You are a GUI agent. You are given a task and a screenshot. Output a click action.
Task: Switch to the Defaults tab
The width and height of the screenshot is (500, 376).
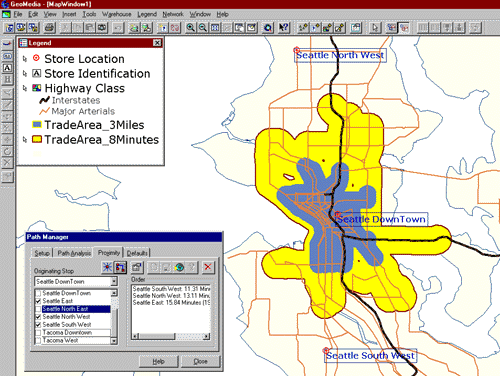[x=137, y=253]
